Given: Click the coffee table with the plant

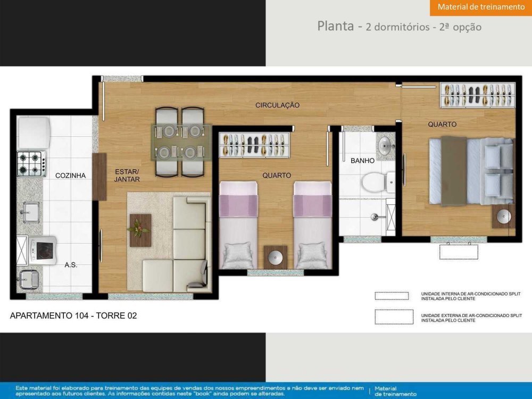Looking at the screenshot, I should [140, 230].
